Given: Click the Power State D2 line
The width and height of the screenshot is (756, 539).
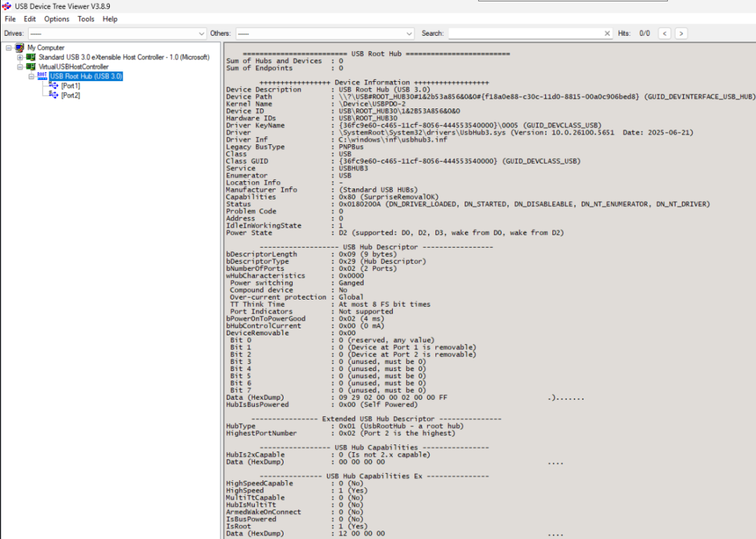Looking at the screenshot, I should (x=395, y=233).
